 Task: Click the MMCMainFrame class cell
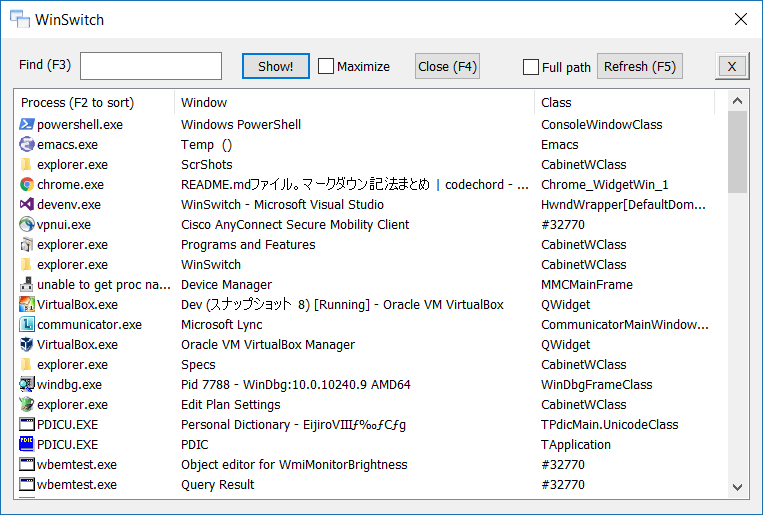pos(587,284)
